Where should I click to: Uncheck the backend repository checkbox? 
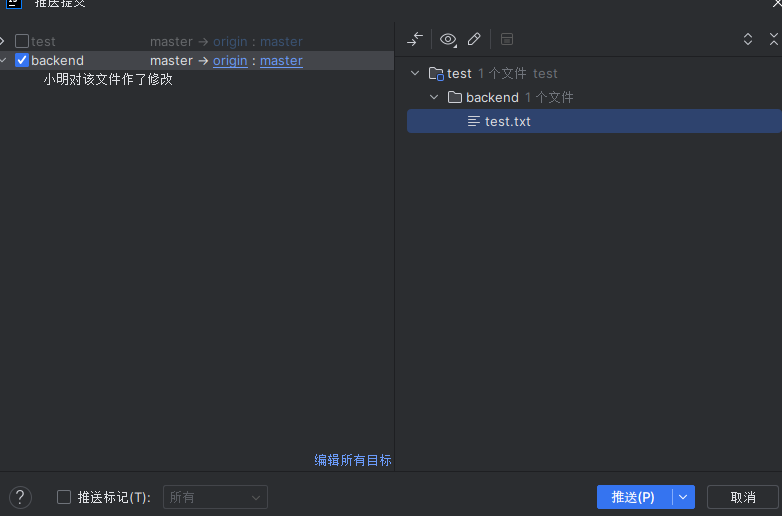click(22, 60)
